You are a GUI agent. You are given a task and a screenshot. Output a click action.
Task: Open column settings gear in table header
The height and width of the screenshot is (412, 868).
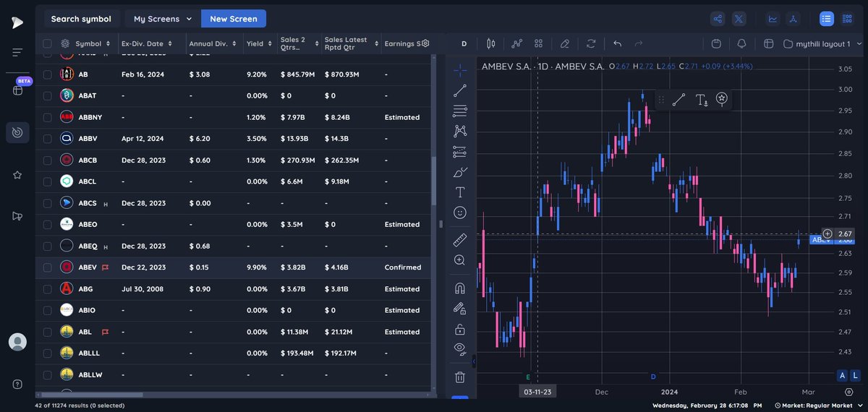(x=425, y=43)
